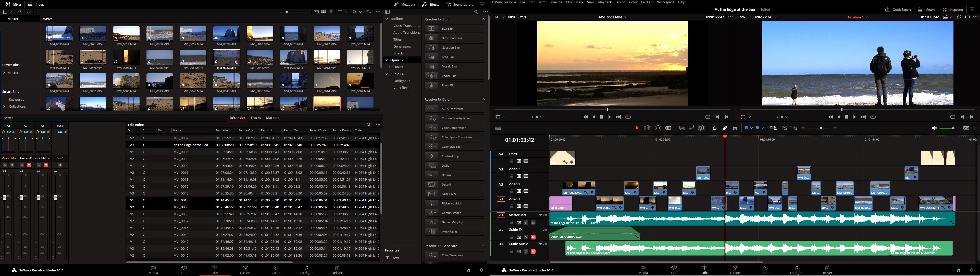
Task: Select Color Space Transform effect
Action: pos(454,137)
